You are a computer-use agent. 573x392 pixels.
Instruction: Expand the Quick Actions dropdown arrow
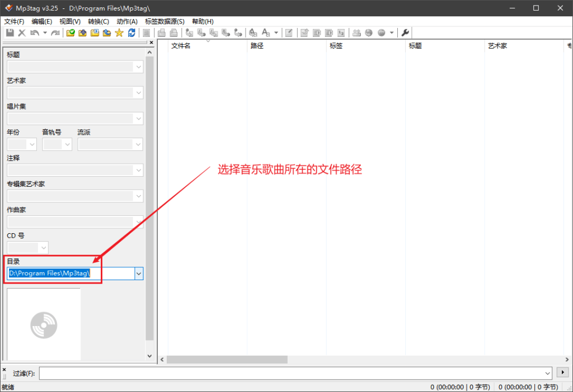[x=276, y=33]
